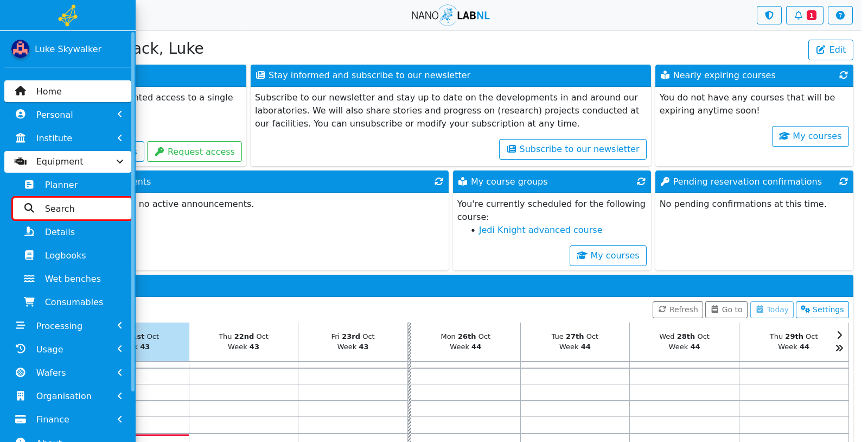This screenshot has width=868, height=442.
Task: Click the NanoLabNL logo
Action: tap(450, 15)
